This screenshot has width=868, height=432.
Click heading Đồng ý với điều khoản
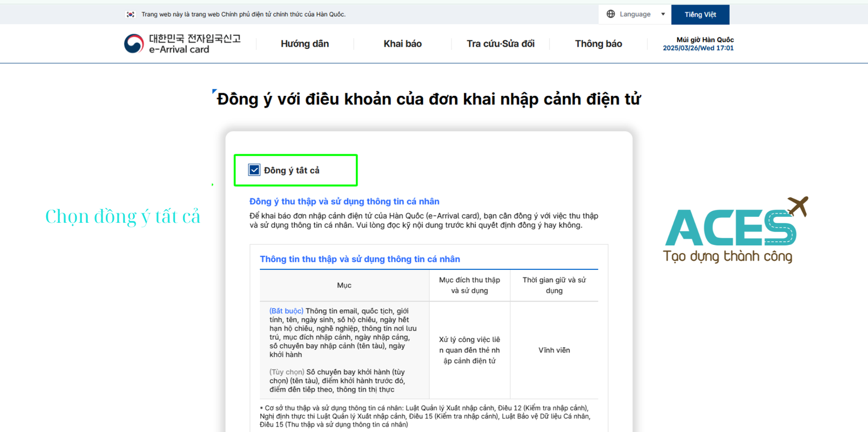(429, 99)
